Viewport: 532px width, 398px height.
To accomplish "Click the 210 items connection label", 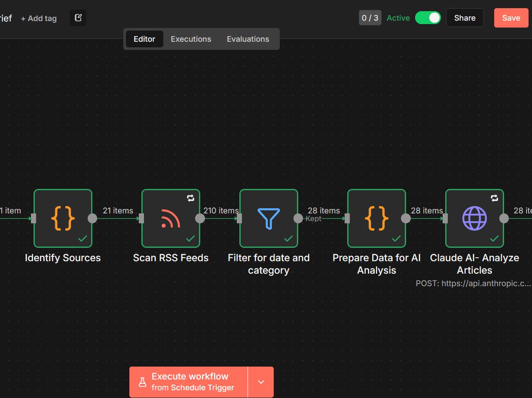I will 221,210.
